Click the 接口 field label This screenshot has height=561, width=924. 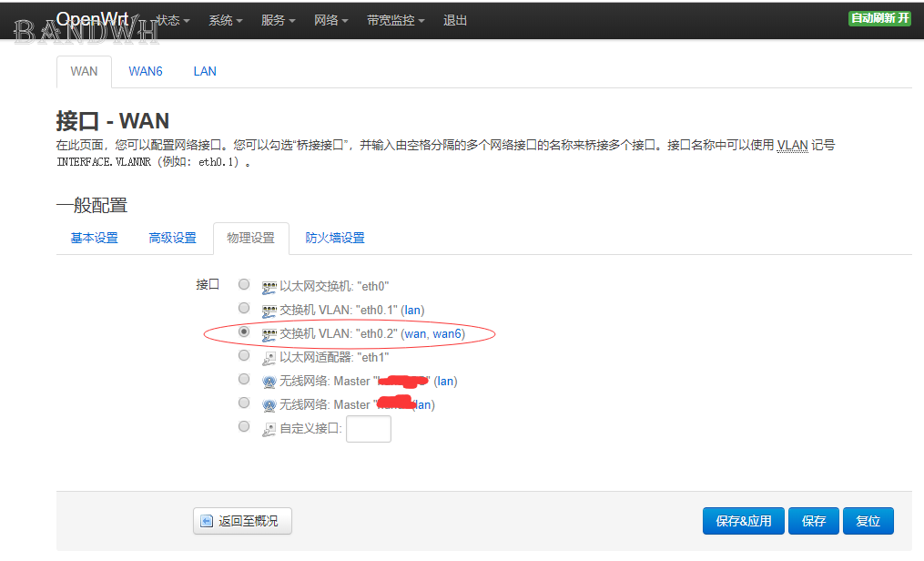tap(208, 285)
